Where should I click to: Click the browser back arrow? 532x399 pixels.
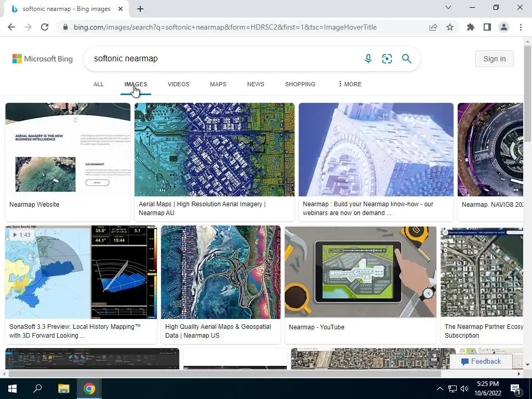[x=11, y=27]
